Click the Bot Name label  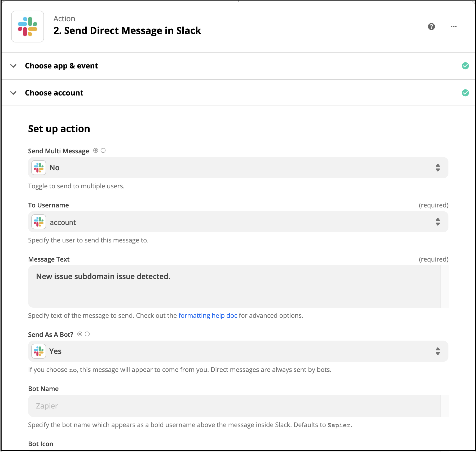click(43, 389)
